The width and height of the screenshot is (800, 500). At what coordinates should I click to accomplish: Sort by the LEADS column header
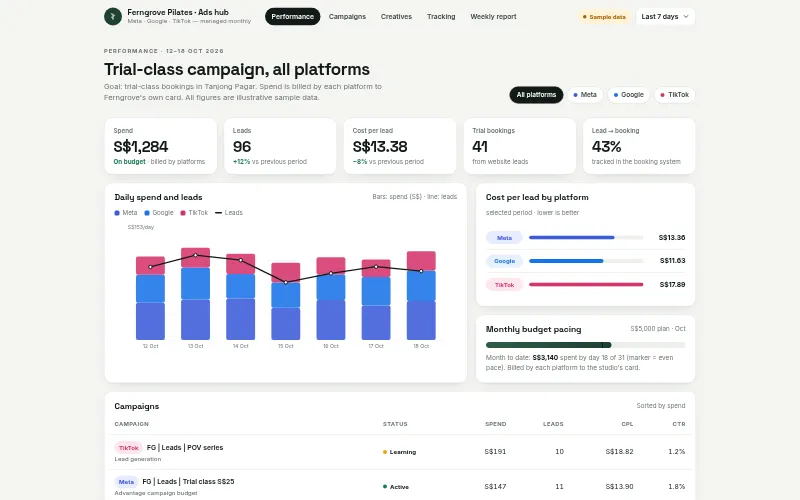coord(553,424)
